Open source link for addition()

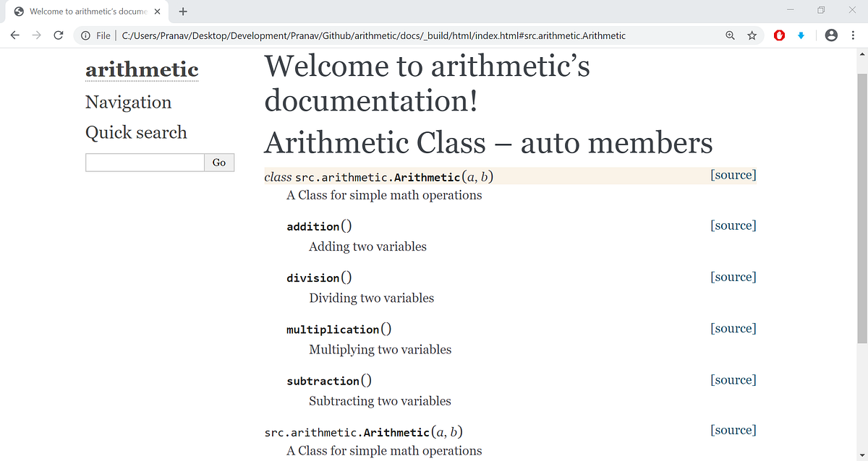tap(733, 225)
